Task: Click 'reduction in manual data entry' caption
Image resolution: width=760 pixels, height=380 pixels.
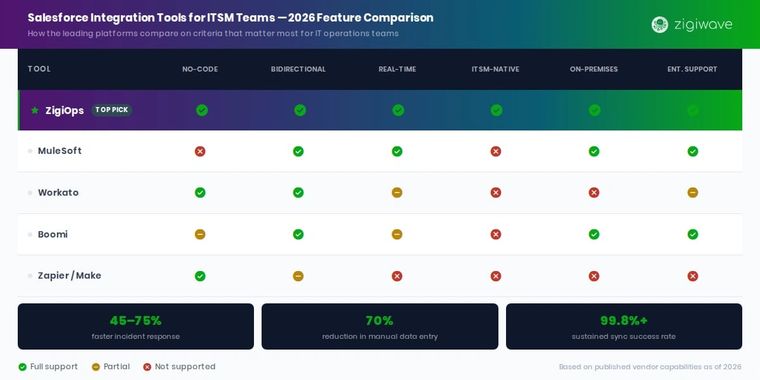Action: point(380,336)
